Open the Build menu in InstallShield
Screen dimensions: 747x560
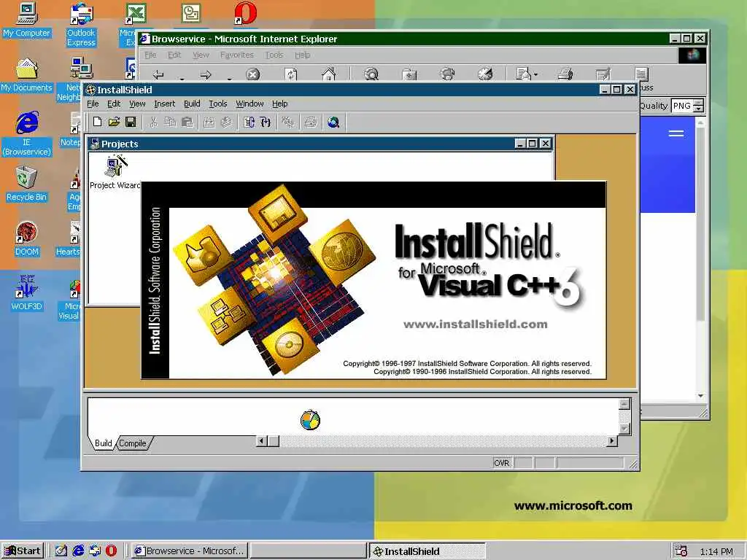(x=192, y=104)
